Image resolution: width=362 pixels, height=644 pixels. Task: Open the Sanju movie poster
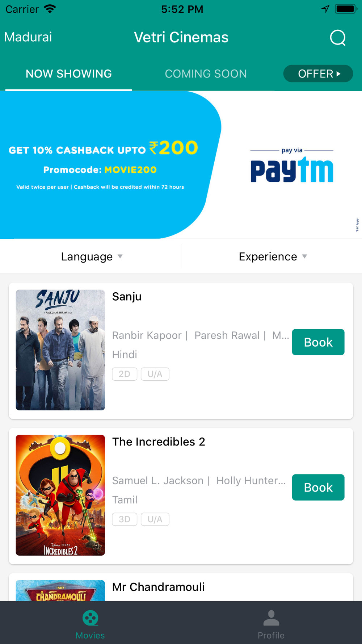60,350
